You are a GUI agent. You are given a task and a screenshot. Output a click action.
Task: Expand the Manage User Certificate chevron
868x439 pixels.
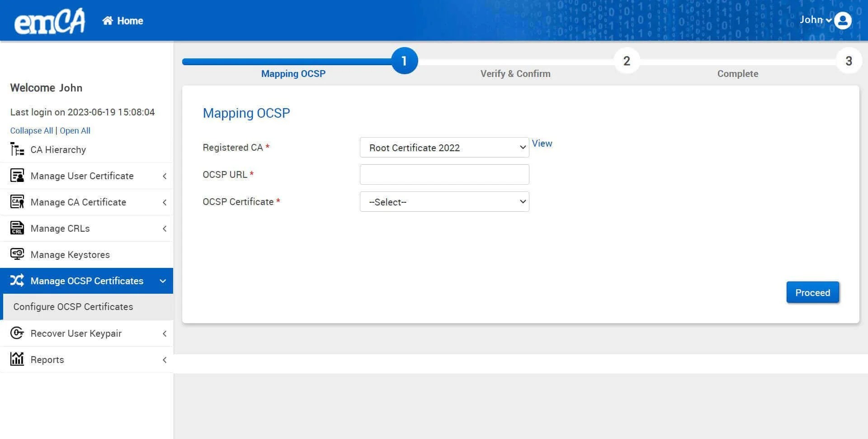point(165,176)
